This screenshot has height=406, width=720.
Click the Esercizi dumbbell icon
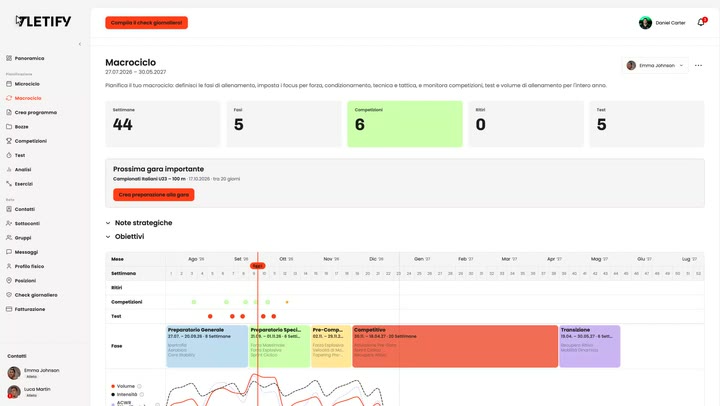pos(9,184)
